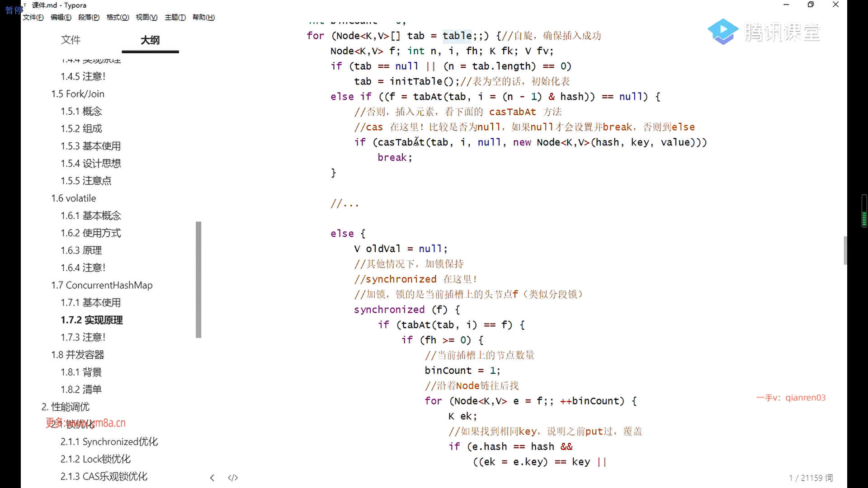Navigate to 1.7.3 注意! outline item
The width and height of the screenshot is (868, 488).
[x=83, y=337]
